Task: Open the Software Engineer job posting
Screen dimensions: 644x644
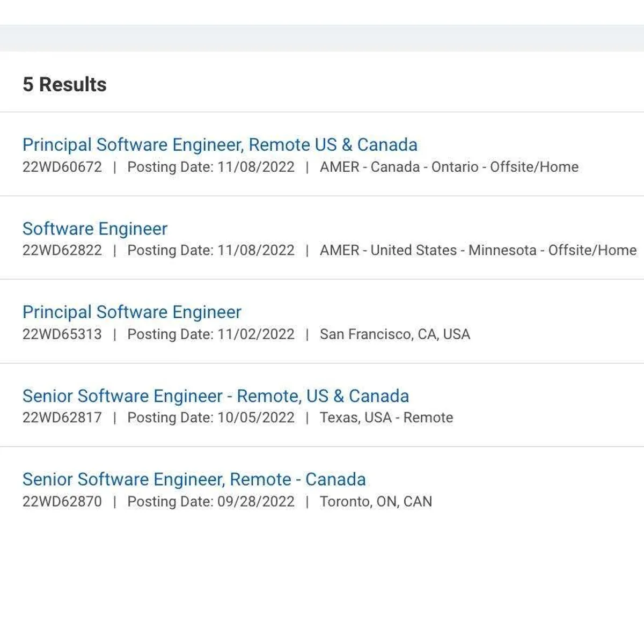Action: click(95, 229)
